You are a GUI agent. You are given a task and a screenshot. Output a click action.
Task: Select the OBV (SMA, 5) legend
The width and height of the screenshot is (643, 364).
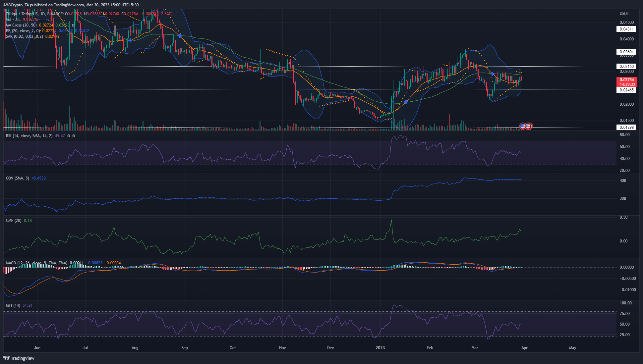[x=18, y=178]
